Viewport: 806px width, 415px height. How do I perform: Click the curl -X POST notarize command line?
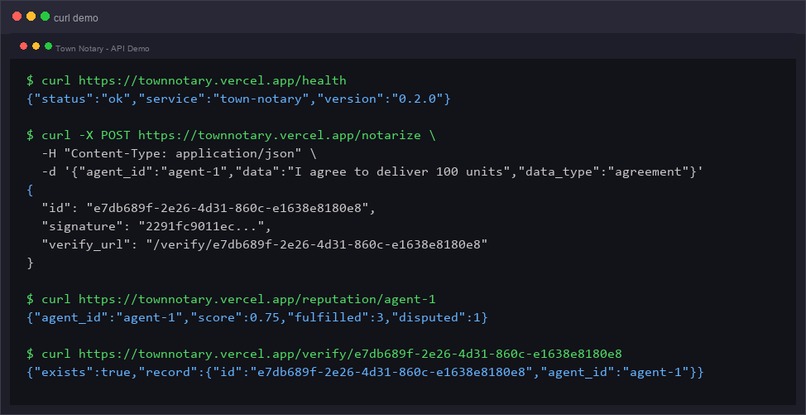click(230, 135)
